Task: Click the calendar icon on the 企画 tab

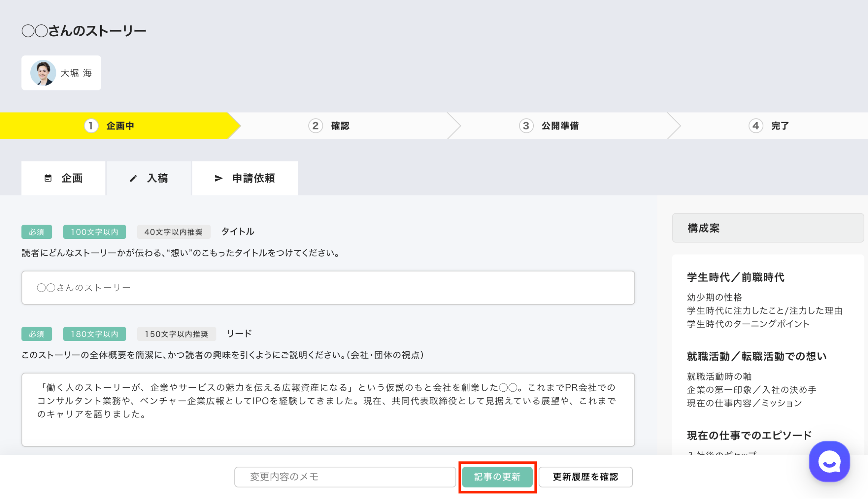Action: coord(48,178)
